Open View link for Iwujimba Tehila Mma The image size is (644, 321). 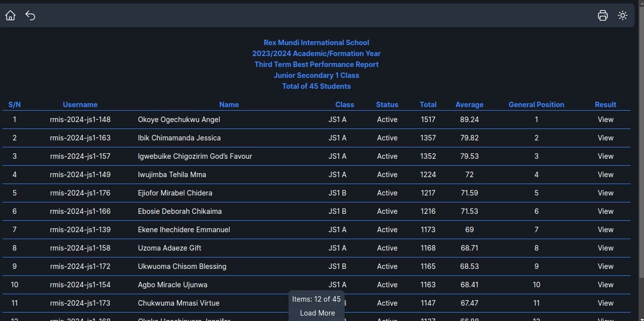click(605, 175)
